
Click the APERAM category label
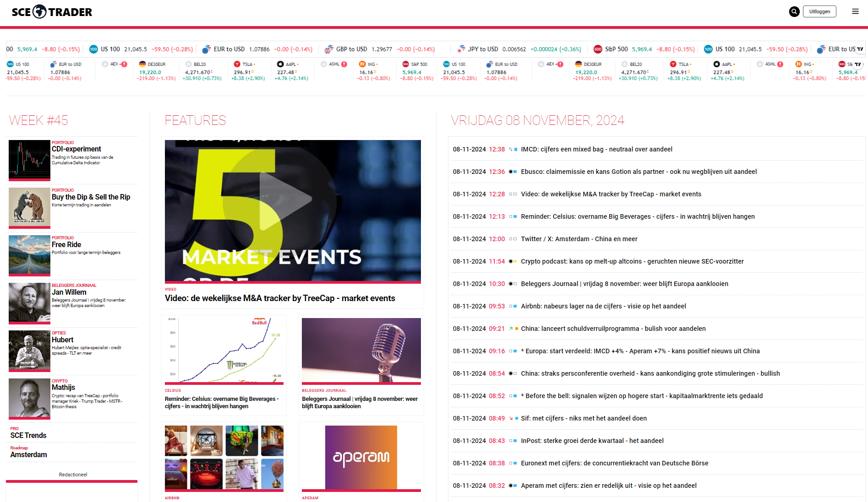point(310,498)
